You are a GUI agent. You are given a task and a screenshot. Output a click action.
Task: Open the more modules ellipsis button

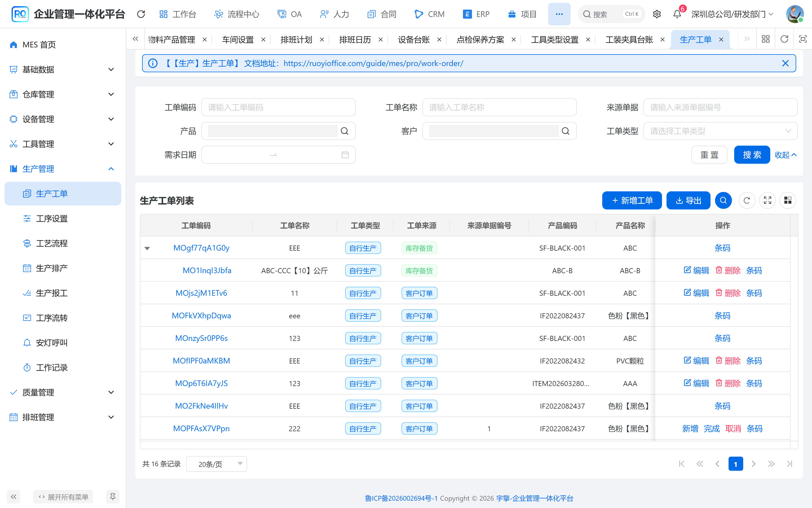559,14
